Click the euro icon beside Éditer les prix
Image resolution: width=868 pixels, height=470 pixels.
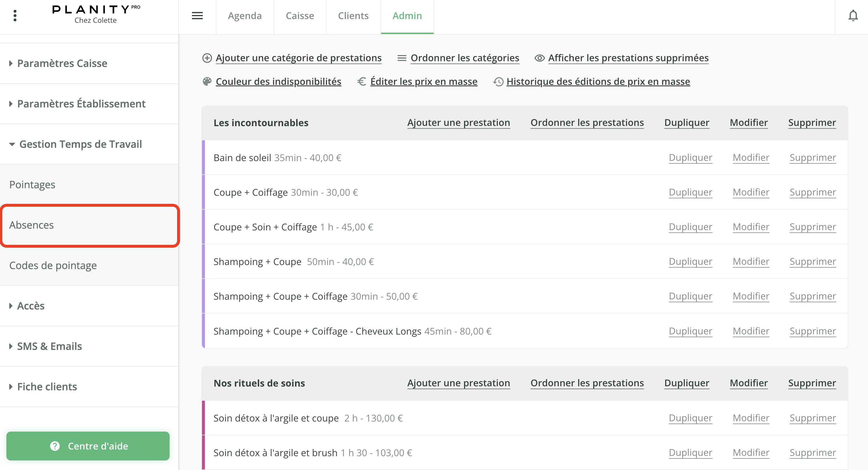[361, 81]
